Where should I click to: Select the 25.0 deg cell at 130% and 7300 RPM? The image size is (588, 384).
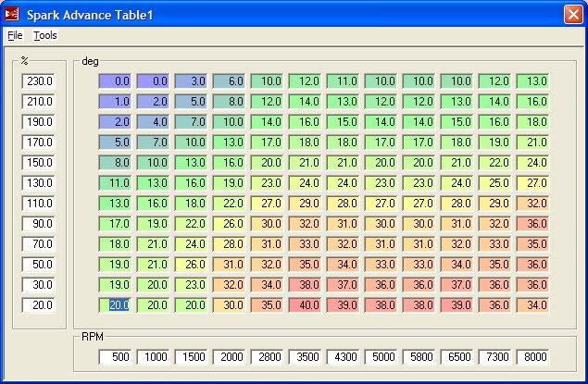494,183
